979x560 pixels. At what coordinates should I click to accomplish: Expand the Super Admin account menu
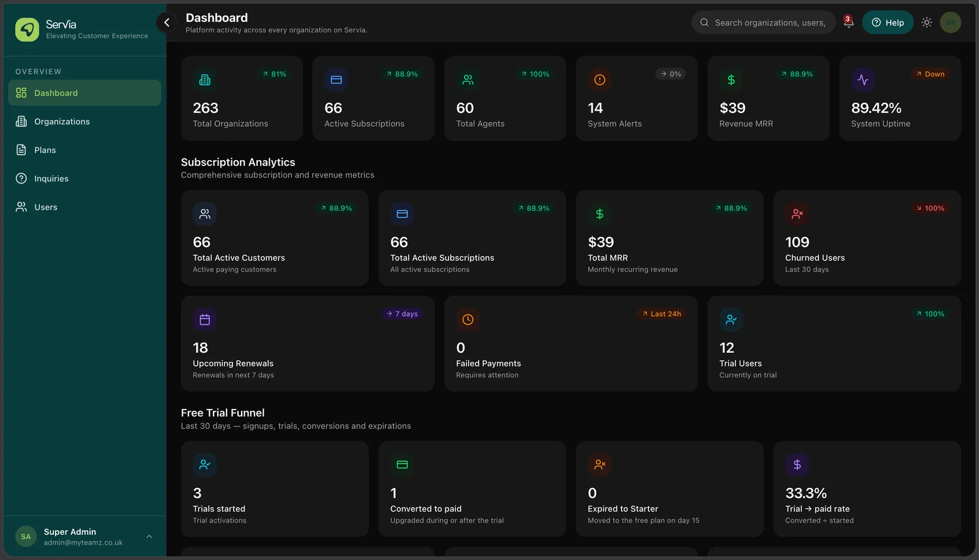(83, 537)
